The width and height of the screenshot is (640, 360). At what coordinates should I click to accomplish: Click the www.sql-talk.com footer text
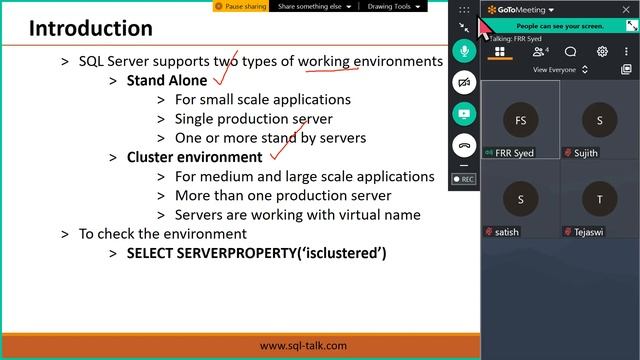[x=303, y=346]
